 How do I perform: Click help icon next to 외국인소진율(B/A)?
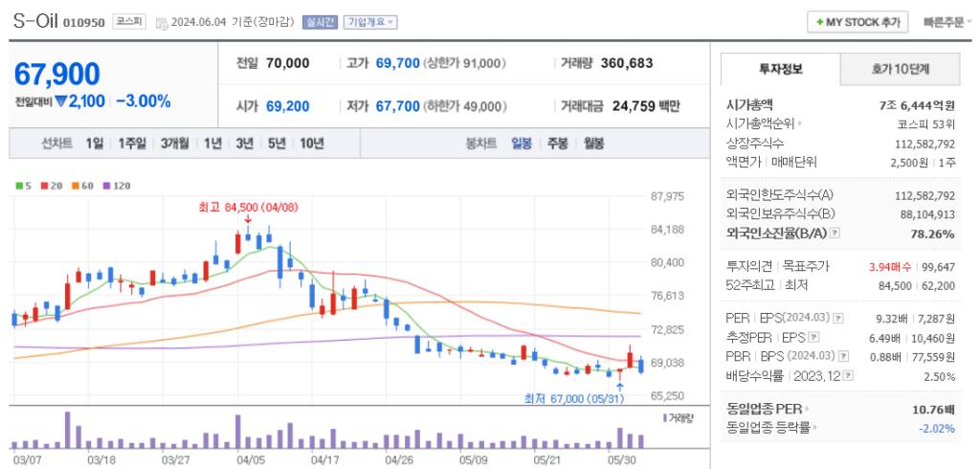835,234
